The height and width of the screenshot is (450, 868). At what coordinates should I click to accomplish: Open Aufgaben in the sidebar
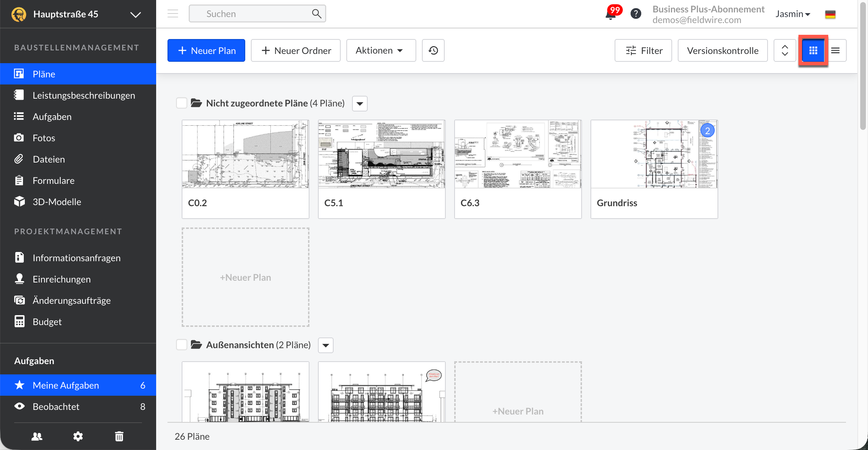pos(52,116)
